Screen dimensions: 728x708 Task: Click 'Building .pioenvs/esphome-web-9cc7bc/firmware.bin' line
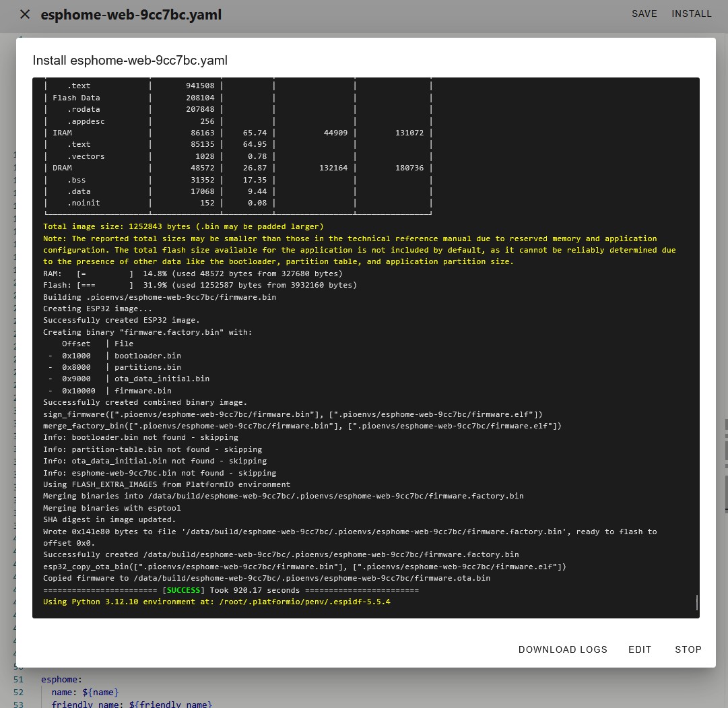[160, 297]
